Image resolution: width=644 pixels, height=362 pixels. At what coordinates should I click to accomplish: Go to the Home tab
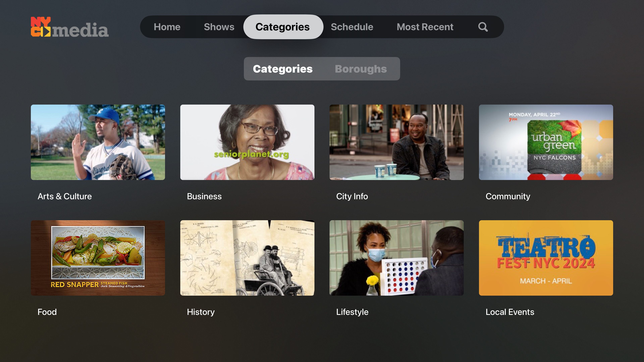pyautogui.click(x=167, y=27)
